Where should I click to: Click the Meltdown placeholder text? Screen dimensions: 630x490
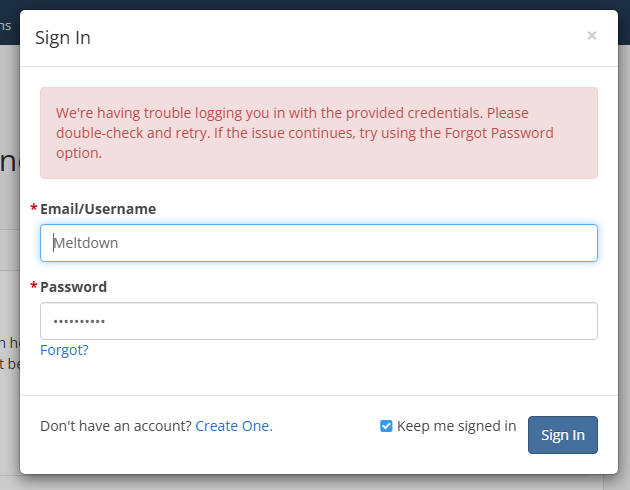[x=86, y=243]
